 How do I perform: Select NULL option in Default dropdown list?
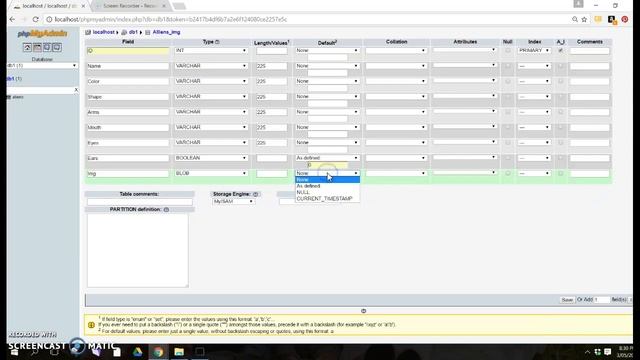[x=327, y=192]
